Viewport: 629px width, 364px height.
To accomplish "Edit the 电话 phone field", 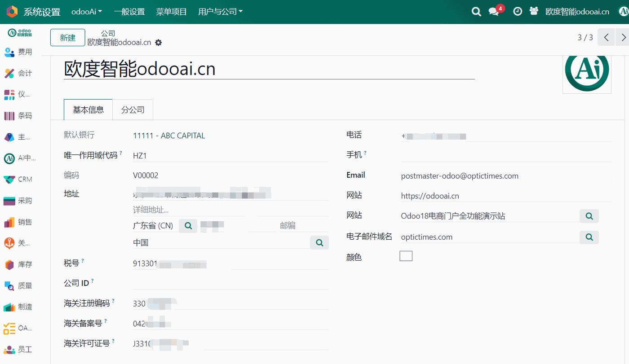I will (x=506, y=135).
